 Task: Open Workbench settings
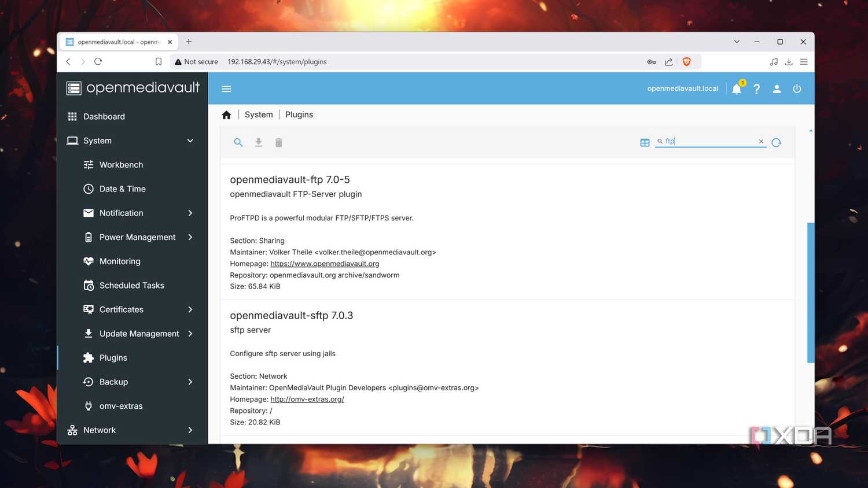133,165
